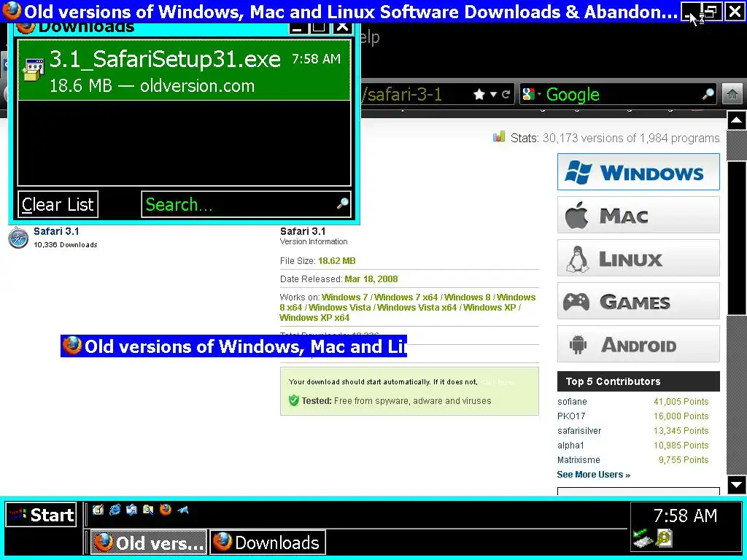Open the Windows software category
This screenshot has width=747, height=560.
pyautogui.click(x=638, y=172)
